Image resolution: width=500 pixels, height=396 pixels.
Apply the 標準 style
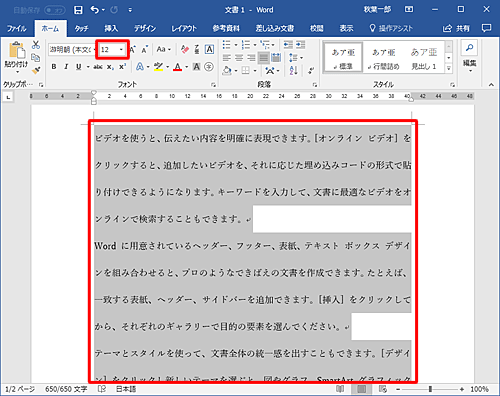(x=343, y=57)
